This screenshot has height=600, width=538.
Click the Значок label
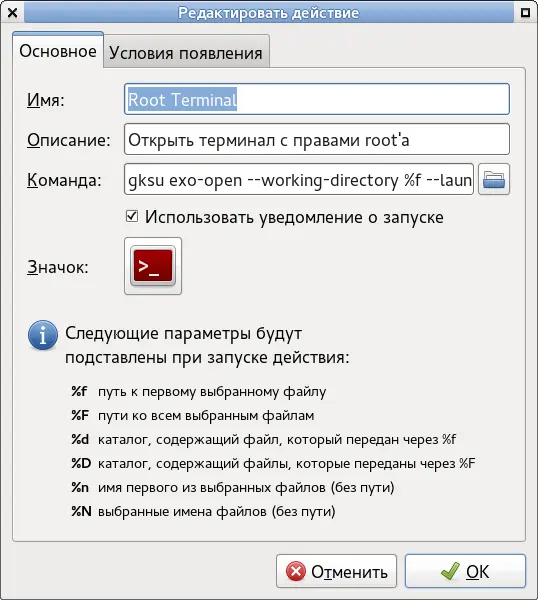tap(58, 267)
